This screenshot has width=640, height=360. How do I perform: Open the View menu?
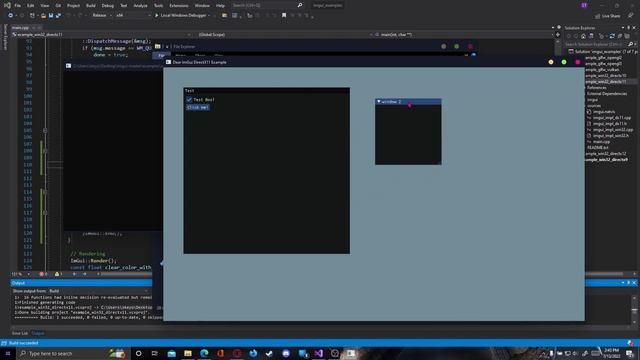[44, 6]
